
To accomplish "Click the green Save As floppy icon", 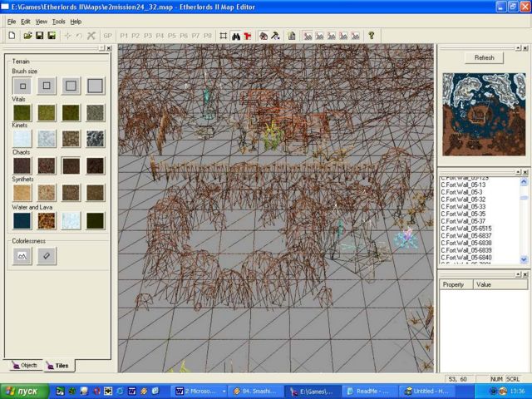I will (x=52, y=36).
